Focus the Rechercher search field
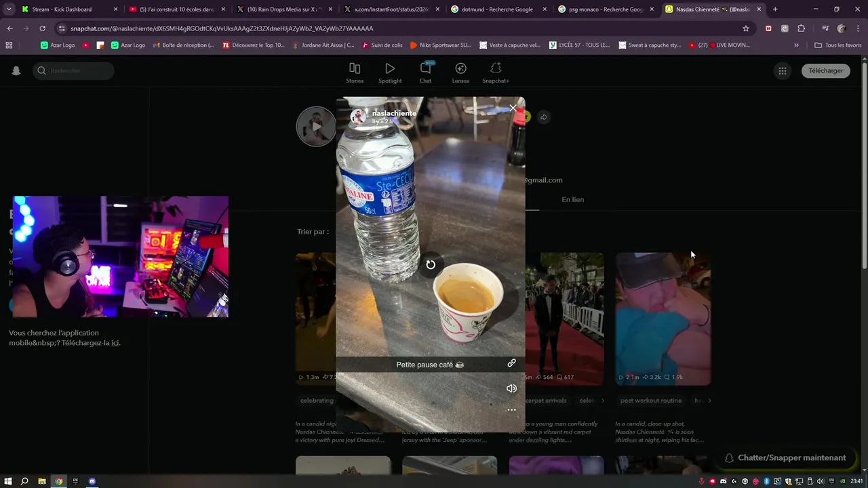 pyautogui.click(x=73, y=70)
